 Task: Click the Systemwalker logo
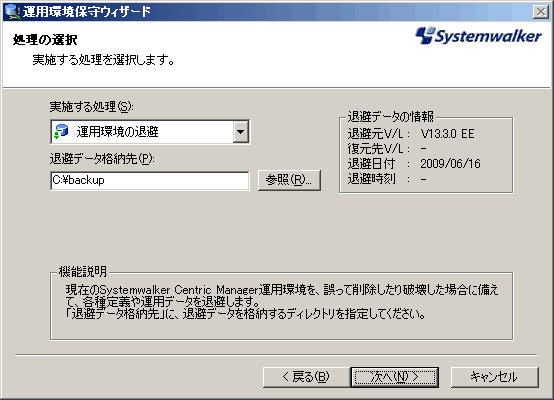click(x=478, y=36)
